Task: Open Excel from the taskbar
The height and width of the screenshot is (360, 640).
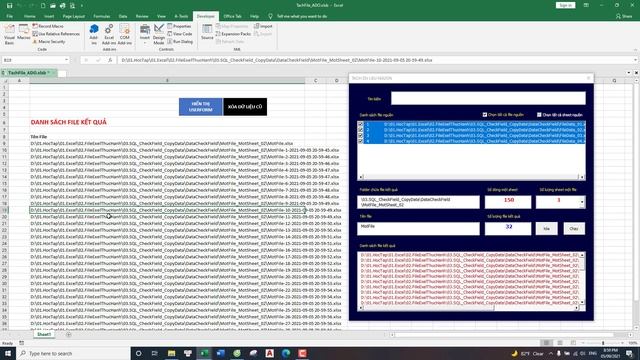Action: (x=204, y=353)
